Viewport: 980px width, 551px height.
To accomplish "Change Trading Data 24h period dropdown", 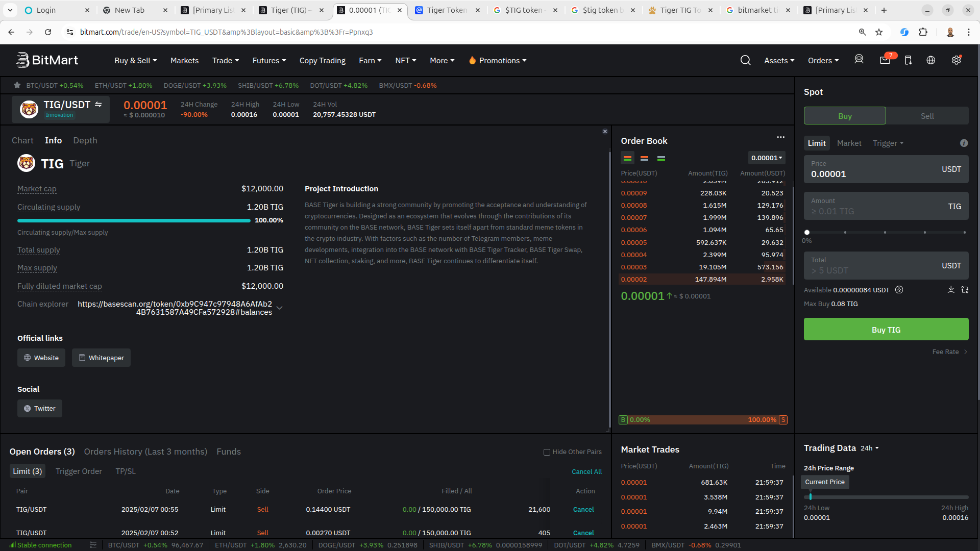I will coord(870,448).
